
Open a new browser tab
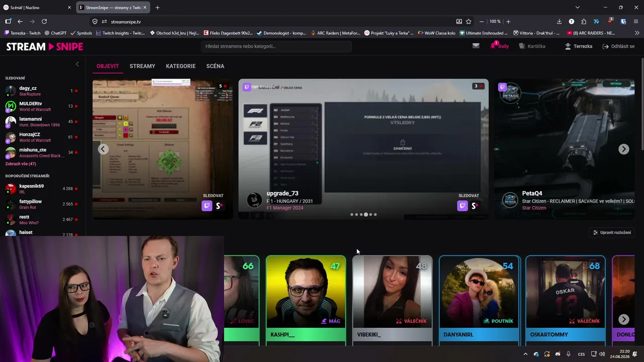coord(157,8)
